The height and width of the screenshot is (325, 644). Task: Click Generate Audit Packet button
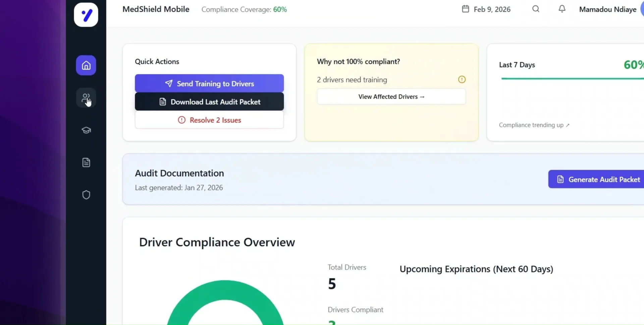coord(596,179)
